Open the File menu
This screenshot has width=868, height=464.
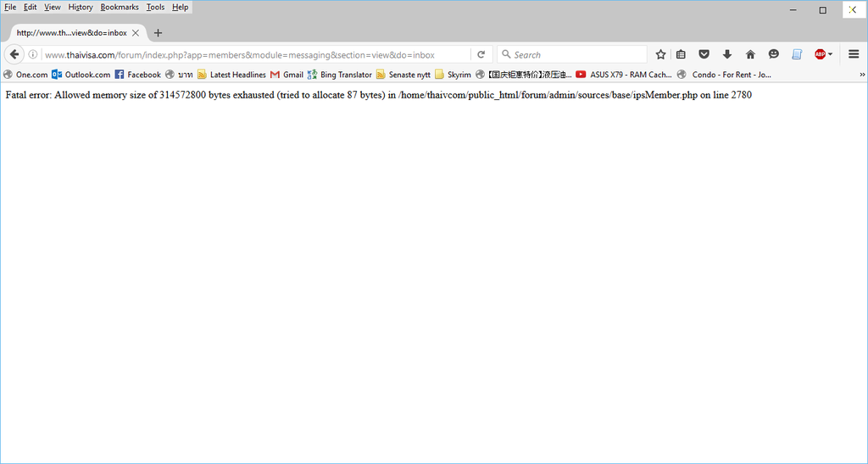[x=10, y=7]
